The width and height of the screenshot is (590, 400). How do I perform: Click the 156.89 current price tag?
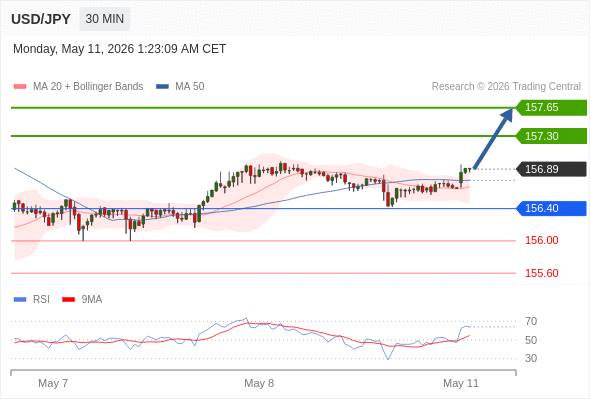(x=551, y=169)
